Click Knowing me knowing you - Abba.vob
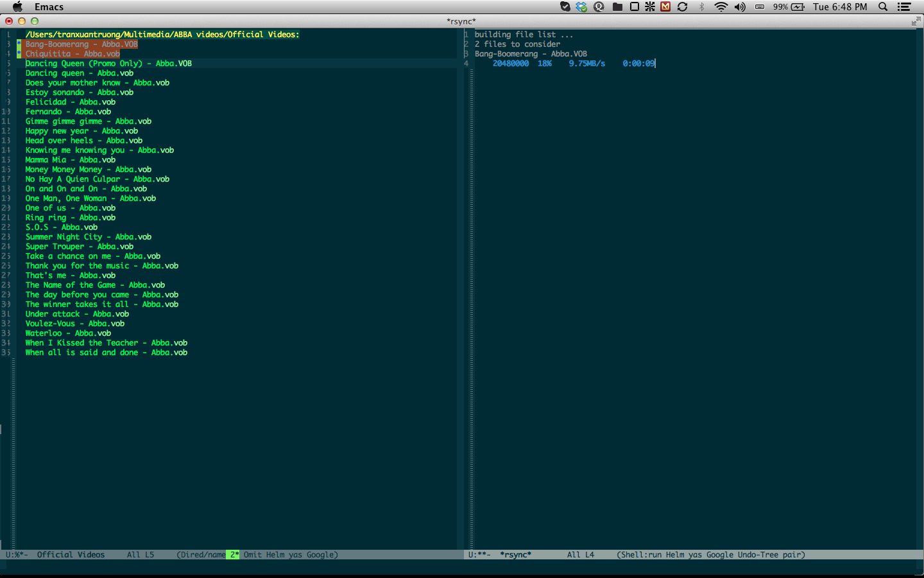Screen dimensions: 924x578 coord(99,150)
